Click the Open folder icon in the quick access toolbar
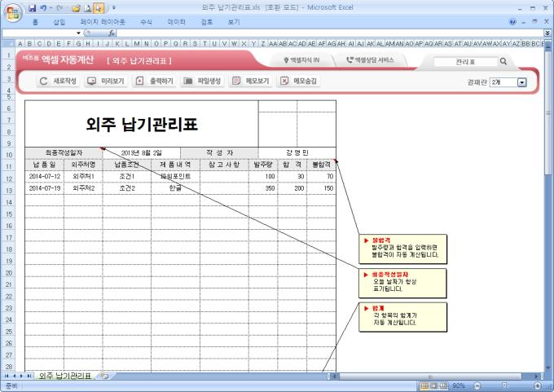Viewport: 554px width, 392px height. [76, 8]
